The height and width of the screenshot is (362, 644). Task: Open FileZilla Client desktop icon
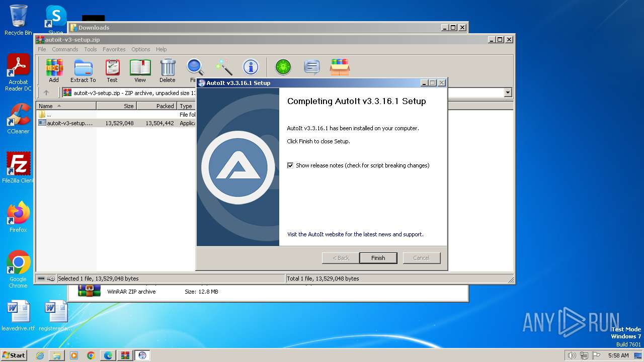tap(18, 167)
